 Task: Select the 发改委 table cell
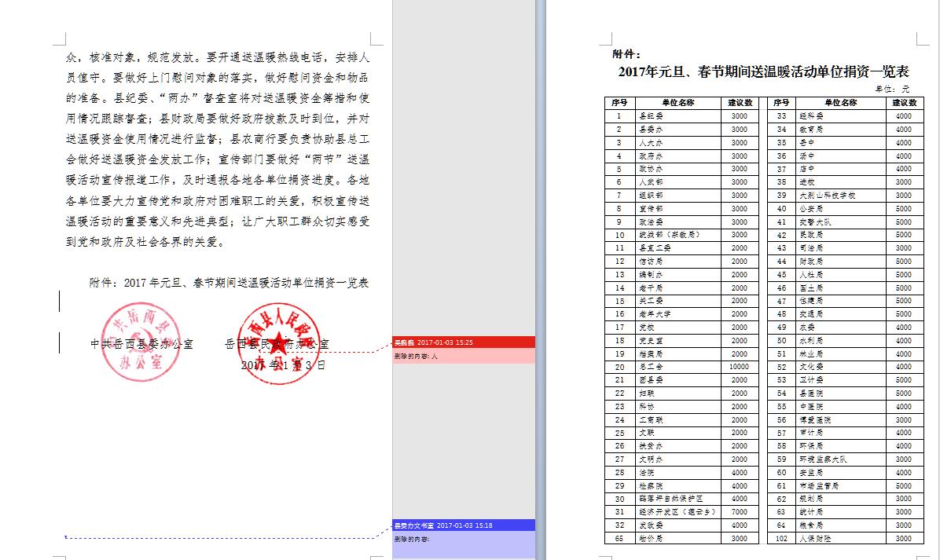click(678, 525)
